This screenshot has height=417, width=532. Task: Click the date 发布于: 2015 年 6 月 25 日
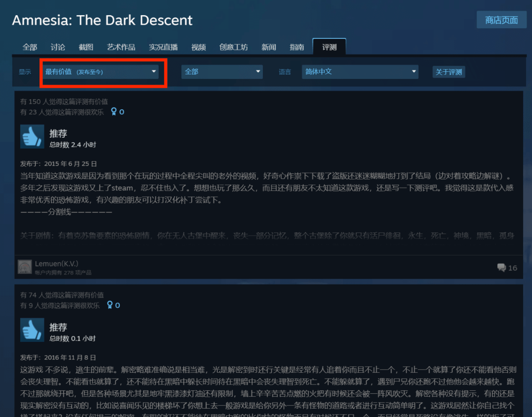[x=59, y=164]
